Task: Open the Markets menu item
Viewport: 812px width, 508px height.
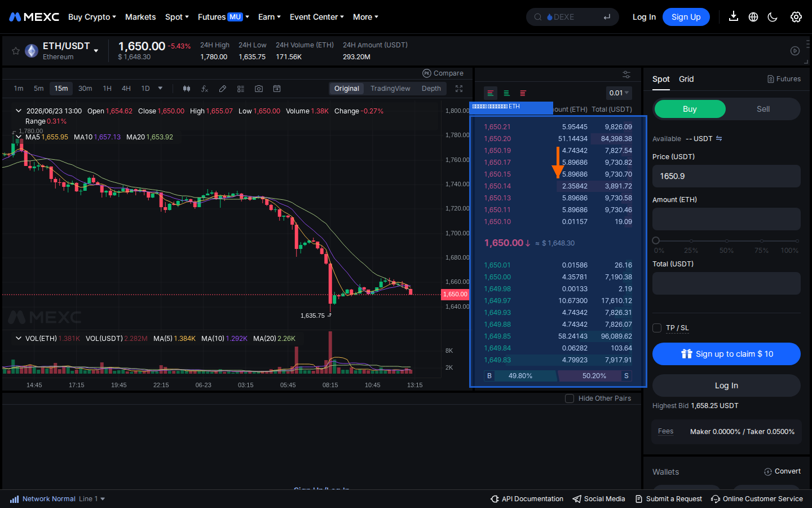Action: coord(140,17)
